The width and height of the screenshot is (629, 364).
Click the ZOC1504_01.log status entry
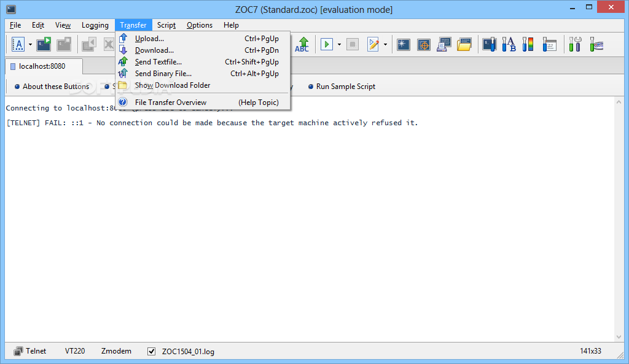pos(188,352)
